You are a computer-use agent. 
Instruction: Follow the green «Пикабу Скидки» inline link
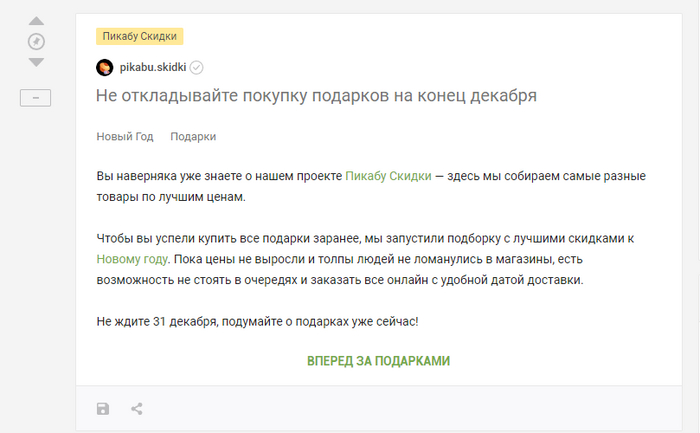point(388,175)
